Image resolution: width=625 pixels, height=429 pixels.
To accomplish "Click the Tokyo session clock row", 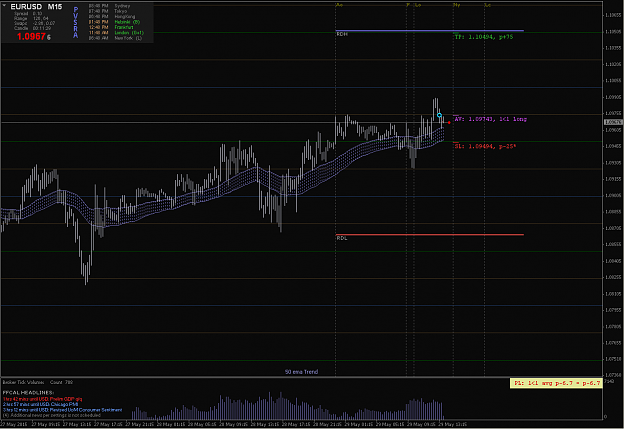I will [x=108, y=11].
